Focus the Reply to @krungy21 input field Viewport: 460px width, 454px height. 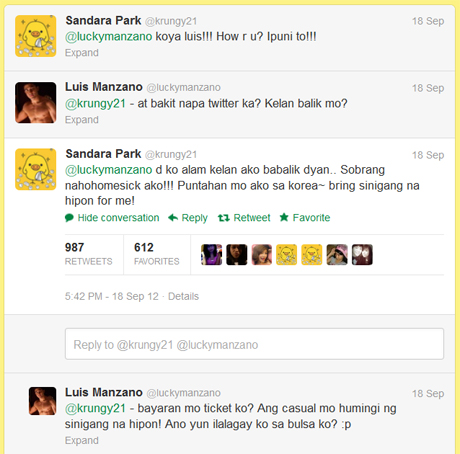point(254,344)
